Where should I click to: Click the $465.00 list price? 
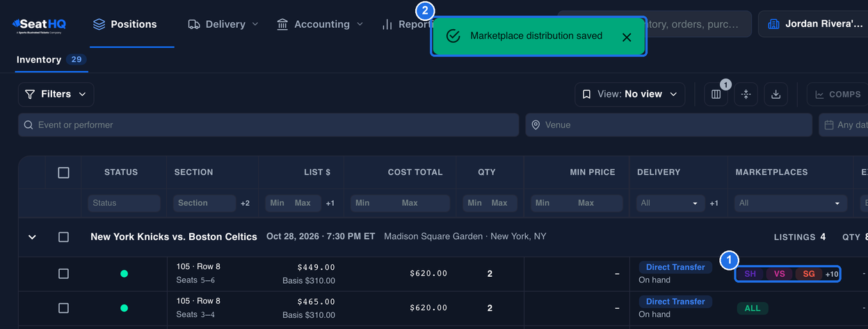[x=316, y=301]
